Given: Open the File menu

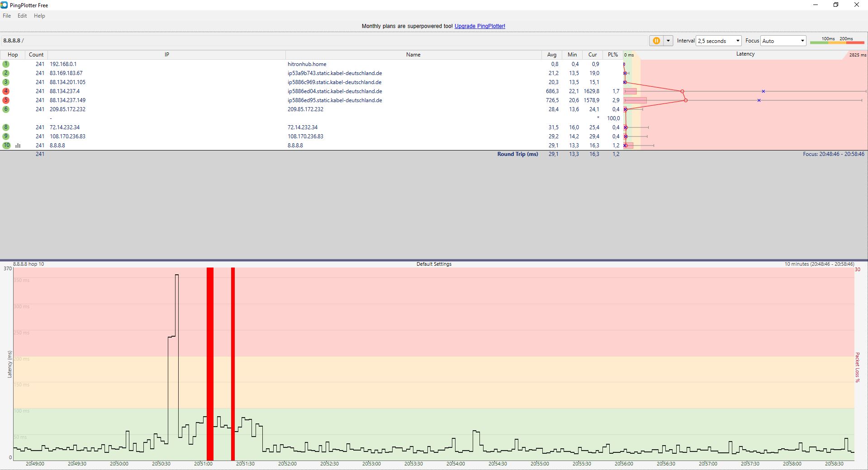Looking at the screenshot, I should pos(7,16).
